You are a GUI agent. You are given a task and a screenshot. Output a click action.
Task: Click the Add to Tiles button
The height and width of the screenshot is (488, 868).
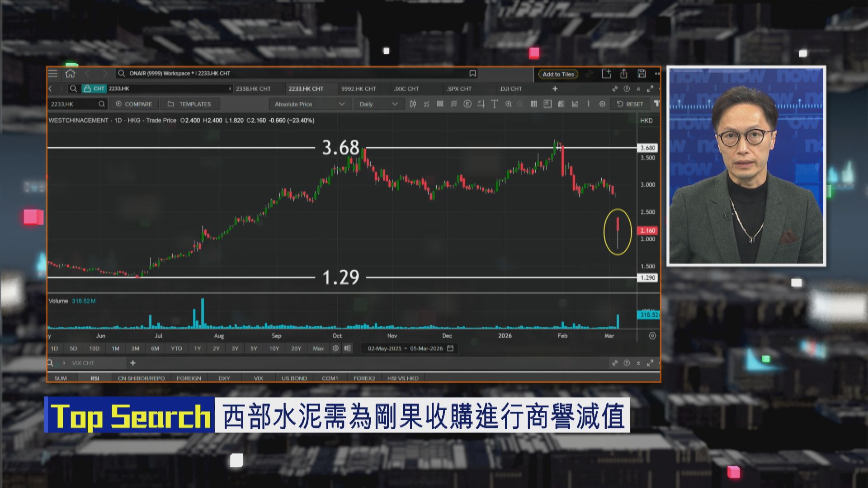557,74
